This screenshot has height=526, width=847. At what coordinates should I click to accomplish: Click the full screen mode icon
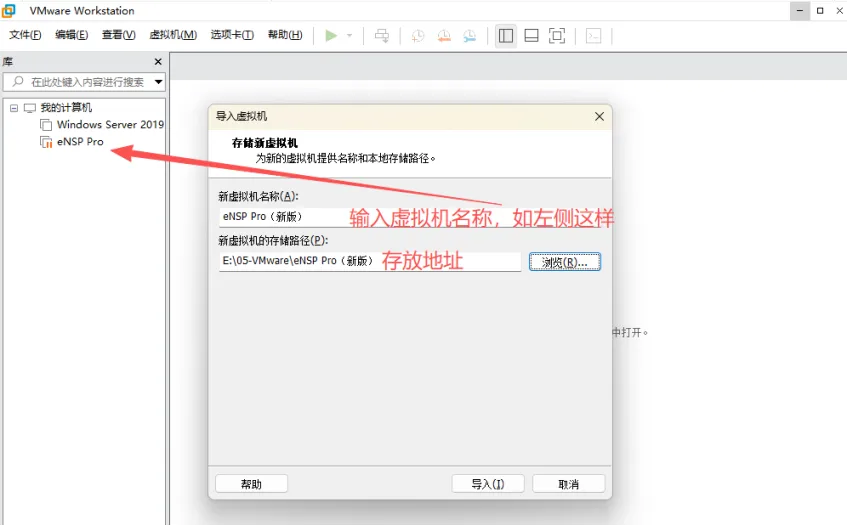557,36
